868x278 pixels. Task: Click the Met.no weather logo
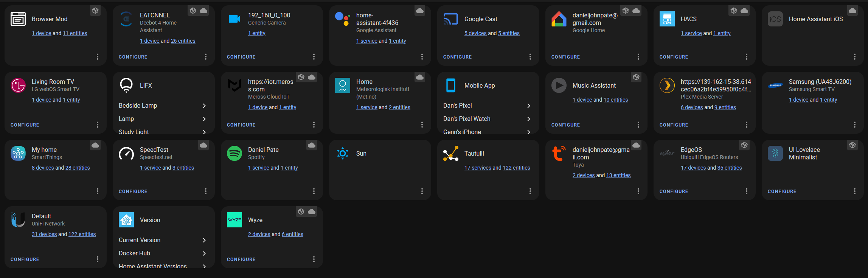(343, 85)
